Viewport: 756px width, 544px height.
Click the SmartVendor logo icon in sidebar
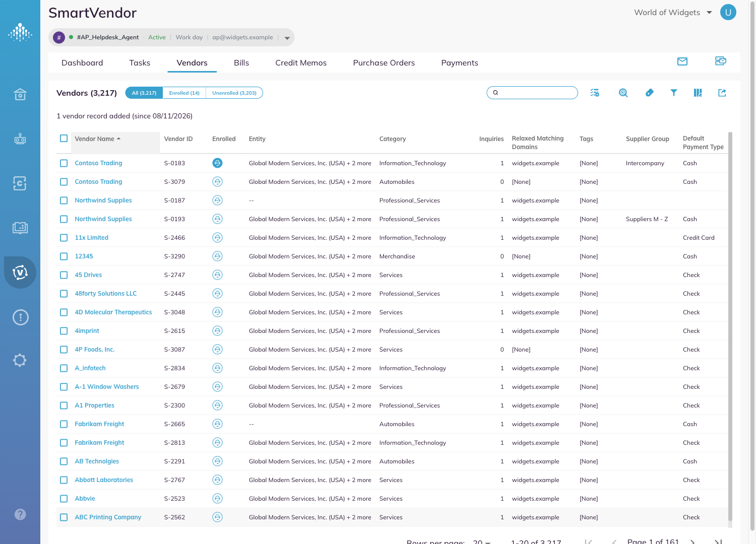20,33
